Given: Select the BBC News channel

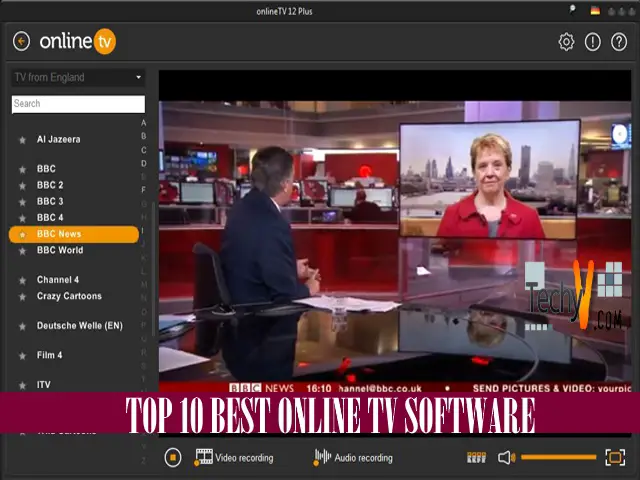Looking at the screenshot, I should (x=73, y=234).
